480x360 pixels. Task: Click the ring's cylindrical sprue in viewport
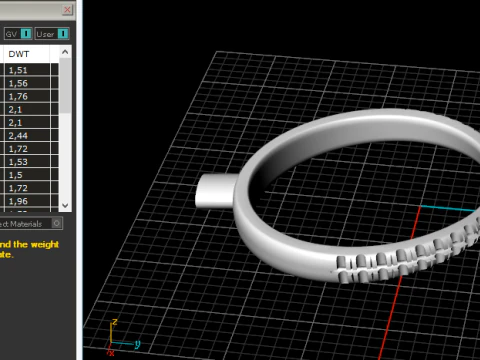click(x=216, y=191)
